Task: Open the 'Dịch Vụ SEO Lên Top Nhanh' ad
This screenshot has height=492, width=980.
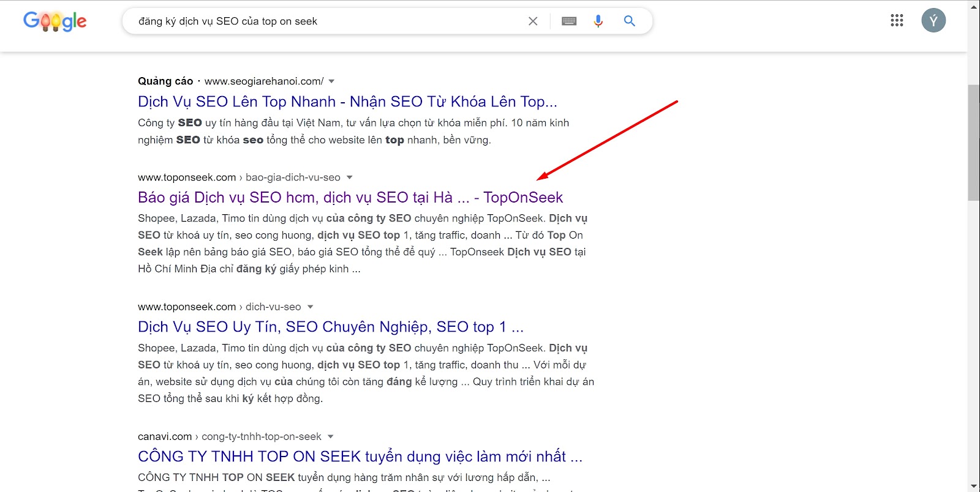Action: [x=347, y=102]
